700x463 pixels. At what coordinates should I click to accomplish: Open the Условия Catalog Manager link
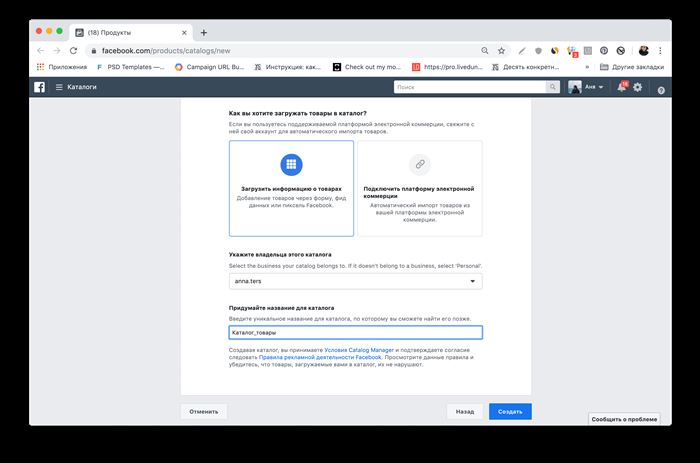click(x=359, y=350)
